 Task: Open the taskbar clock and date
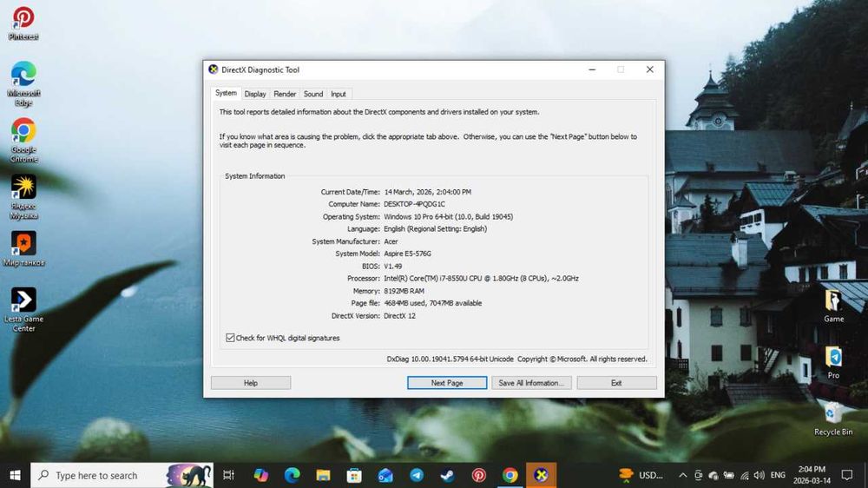coord(812,475)
